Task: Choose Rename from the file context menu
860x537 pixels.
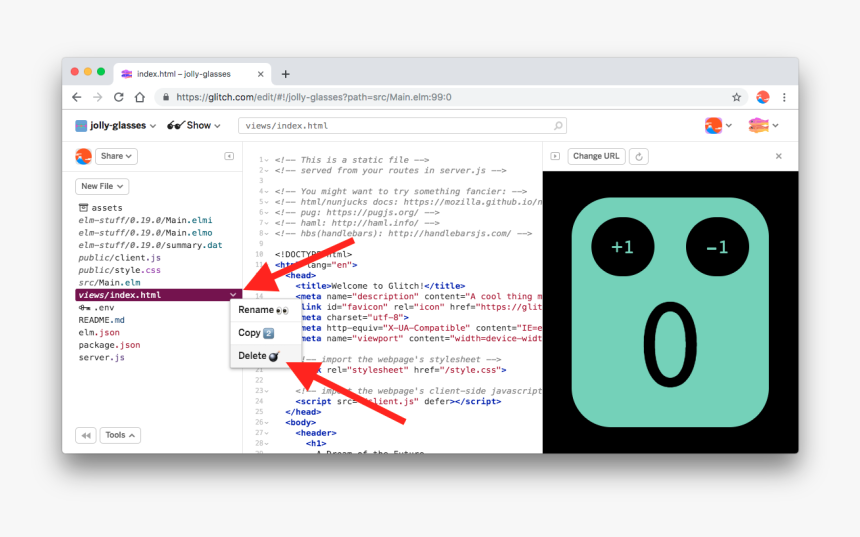Action: click(265, 310)
